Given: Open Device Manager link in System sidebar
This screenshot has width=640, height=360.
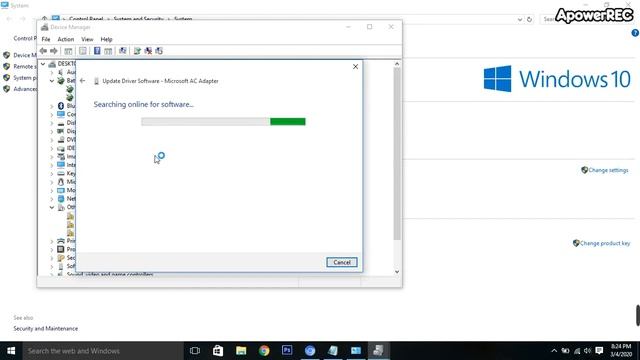Looking at the screenshot, I should click(24, 55).
